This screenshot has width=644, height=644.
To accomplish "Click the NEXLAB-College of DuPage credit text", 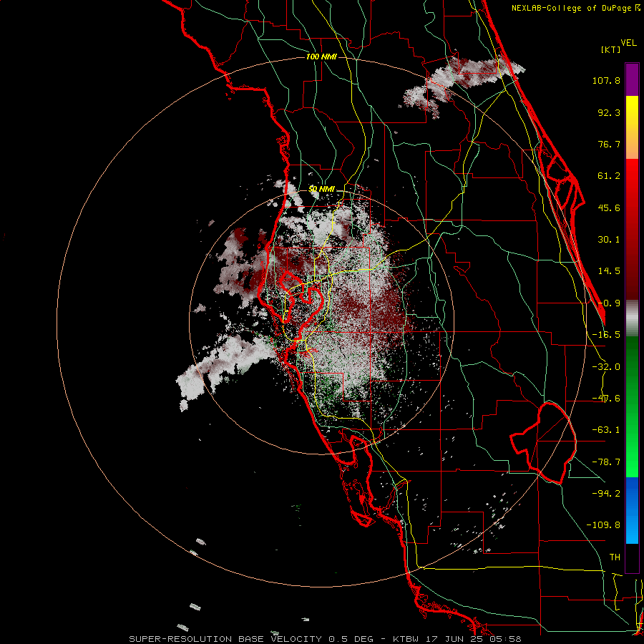I will click(x=575, y=8).
